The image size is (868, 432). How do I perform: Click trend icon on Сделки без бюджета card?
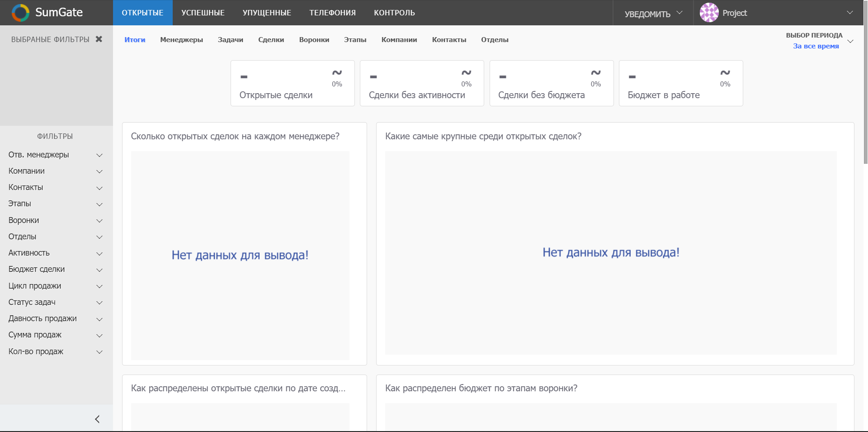pyautogui.click(x=596, y=72)
